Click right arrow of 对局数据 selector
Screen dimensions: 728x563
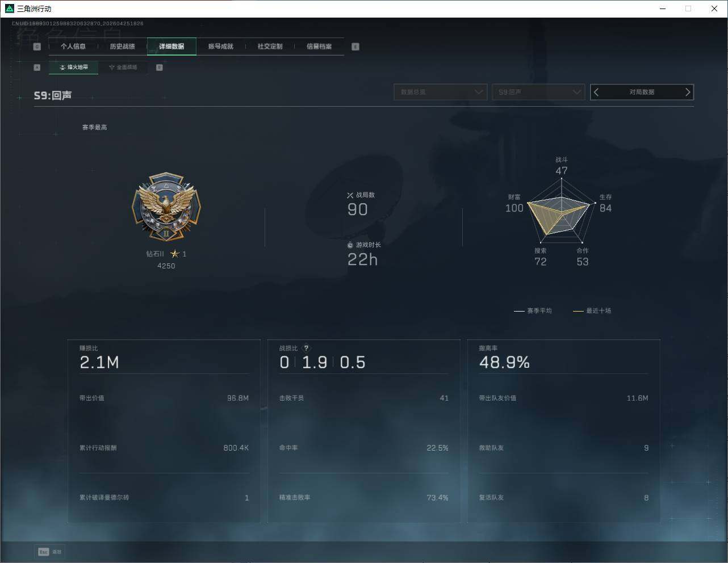688,92
